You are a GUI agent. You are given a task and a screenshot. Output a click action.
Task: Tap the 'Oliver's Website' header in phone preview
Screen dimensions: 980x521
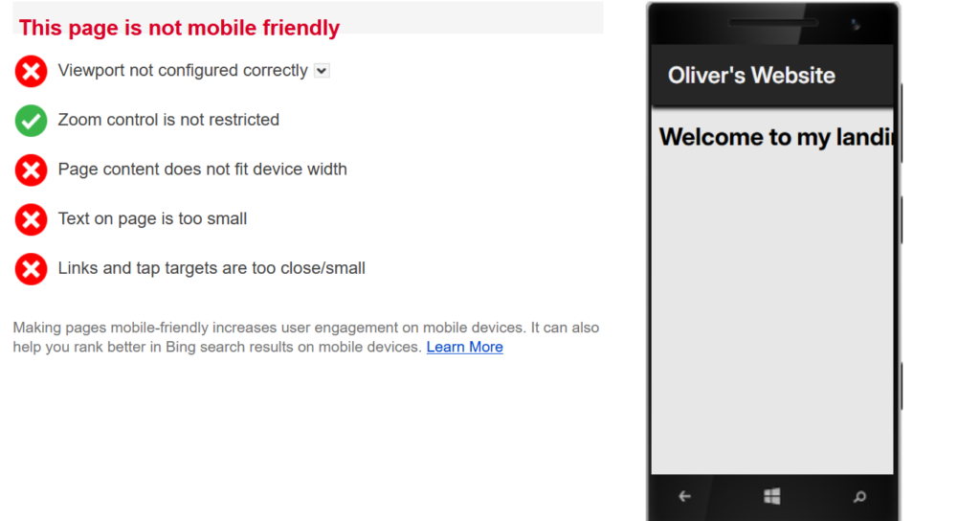point(751,76)
